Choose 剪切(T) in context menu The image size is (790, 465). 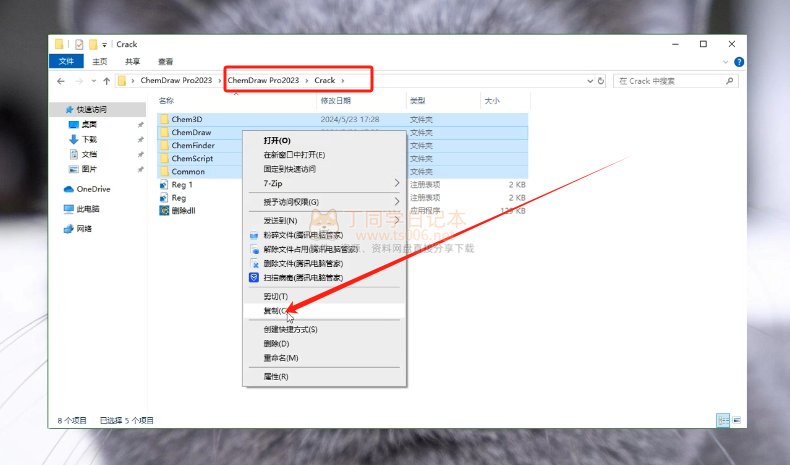324,296
